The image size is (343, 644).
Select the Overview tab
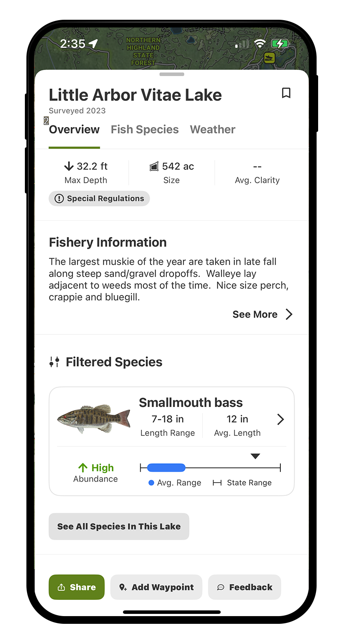[x=74, y=130]
